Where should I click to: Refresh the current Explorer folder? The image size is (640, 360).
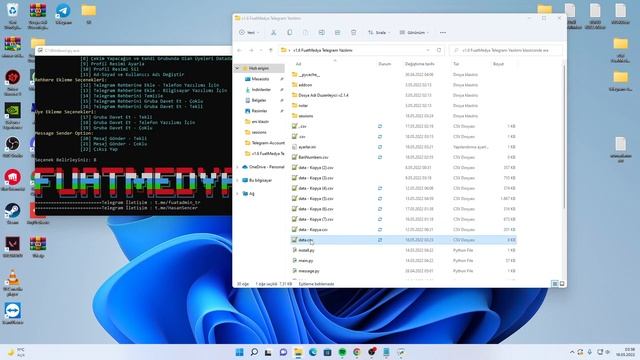click(439, 50)
